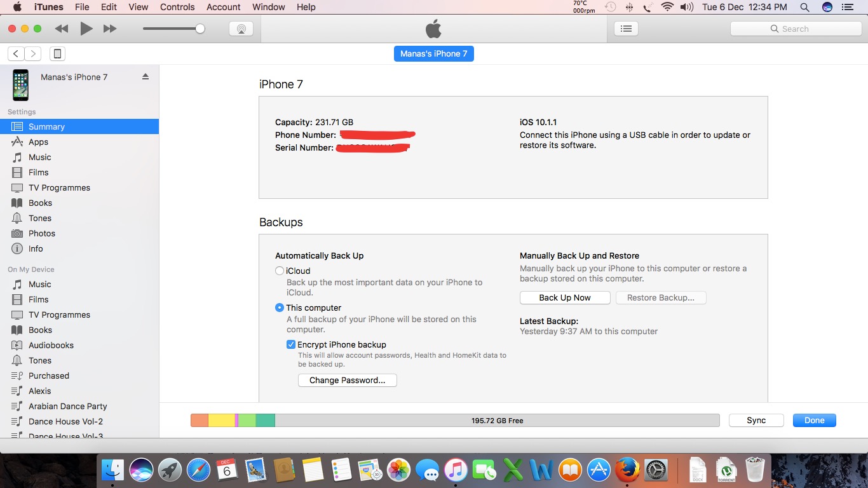Open Spotlight search in menu bar

pos(804,7)
